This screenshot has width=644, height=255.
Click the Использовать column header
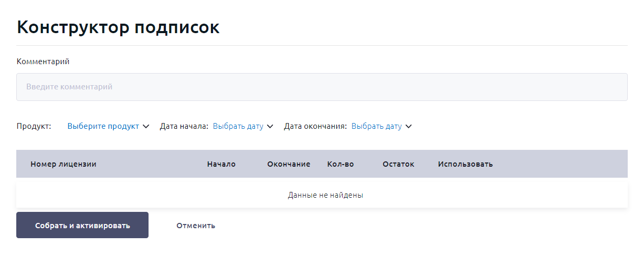click(x=465, y=164)
